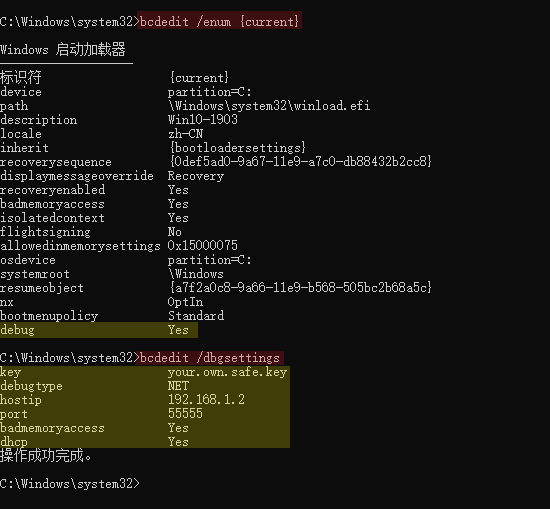
Task: Click the locale value zh-CN
Action: click(185, 134)
